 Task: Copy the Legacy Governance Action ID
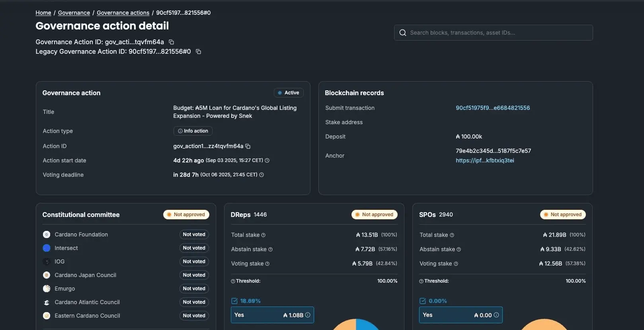198,51
